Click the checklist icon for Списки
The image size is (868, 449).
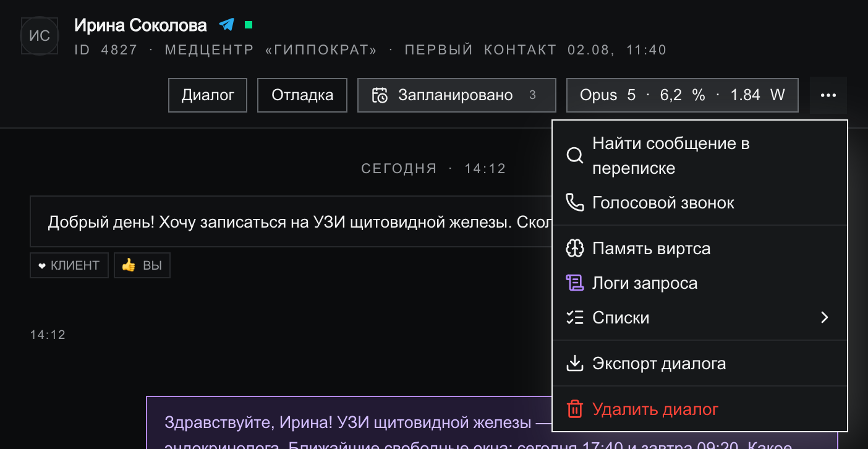point(575,318)
